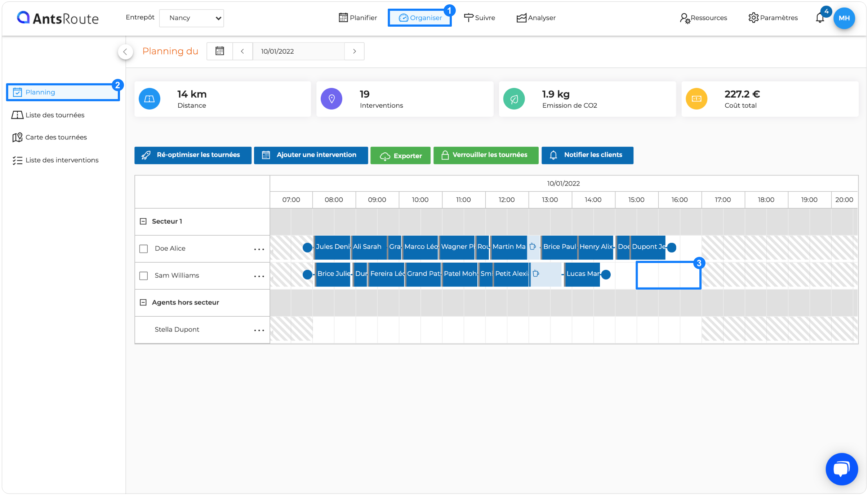Select the Lucas Mar intervention block
868x495 pixels.
[582, 274]
